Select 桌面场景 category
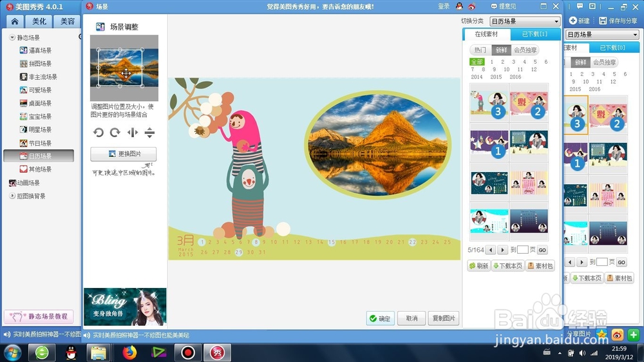 coord(35,103)
